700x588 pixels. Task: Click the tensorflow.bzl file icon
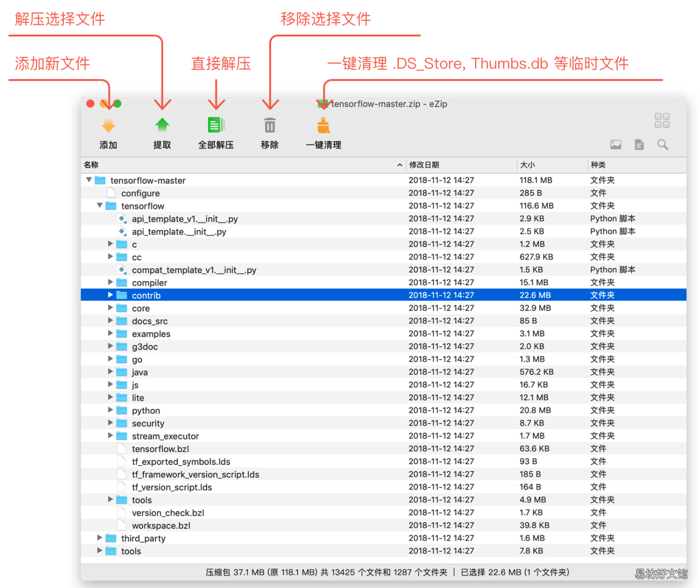pos(122,449)
